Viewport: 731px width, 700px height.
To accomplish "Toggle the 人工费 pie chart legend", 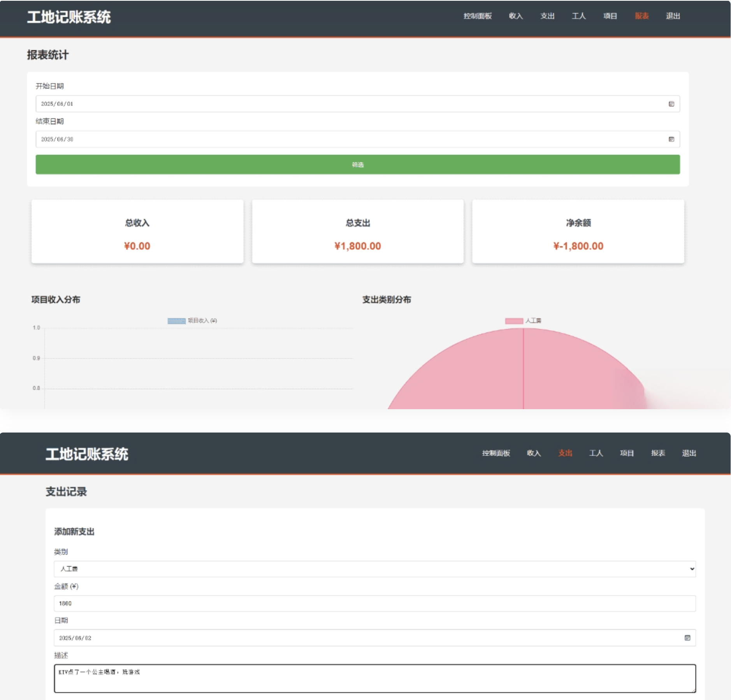I will (x=523, y=321).
